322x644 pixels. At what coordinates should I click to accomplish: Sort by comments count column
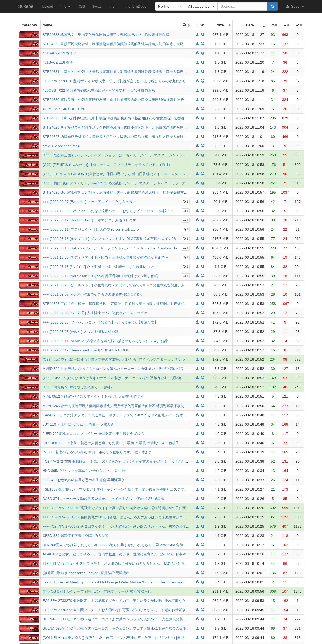click(186, 25)
